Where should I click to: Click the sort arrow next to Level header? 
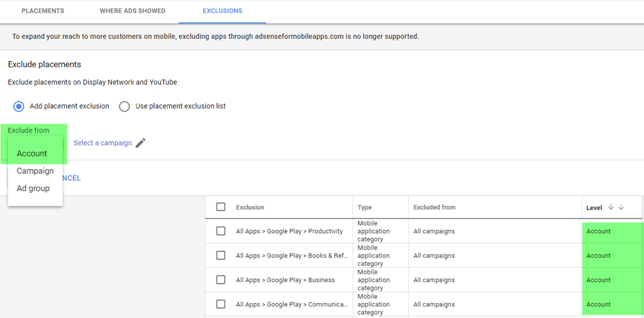pos(611,207)
